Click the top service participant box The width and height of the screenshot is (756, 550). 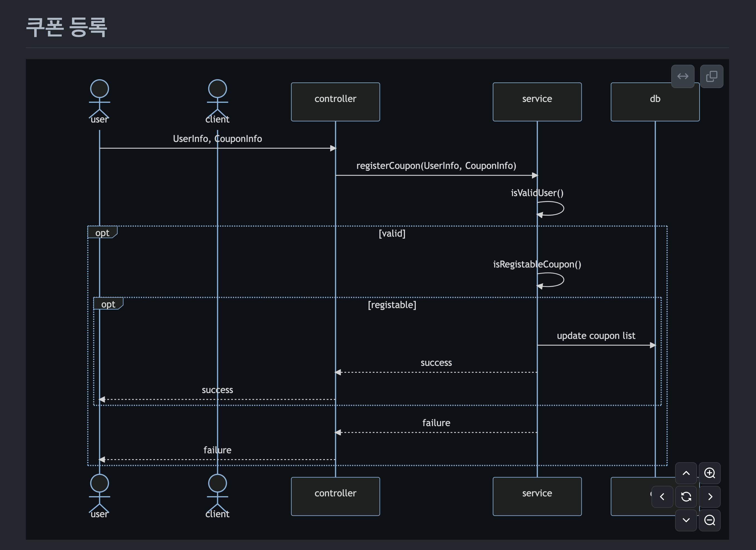[537, 102]
